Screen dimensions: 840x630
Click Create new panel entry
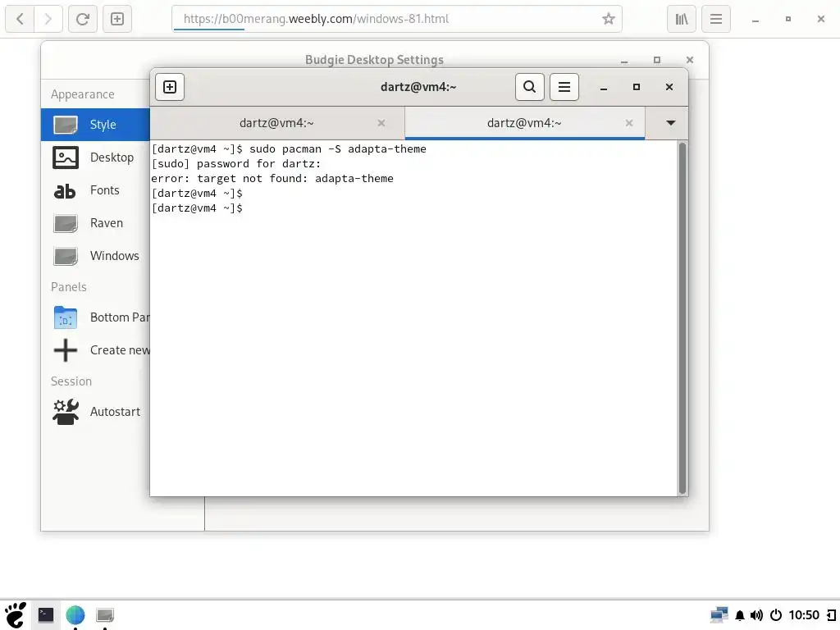coord(95,349)
